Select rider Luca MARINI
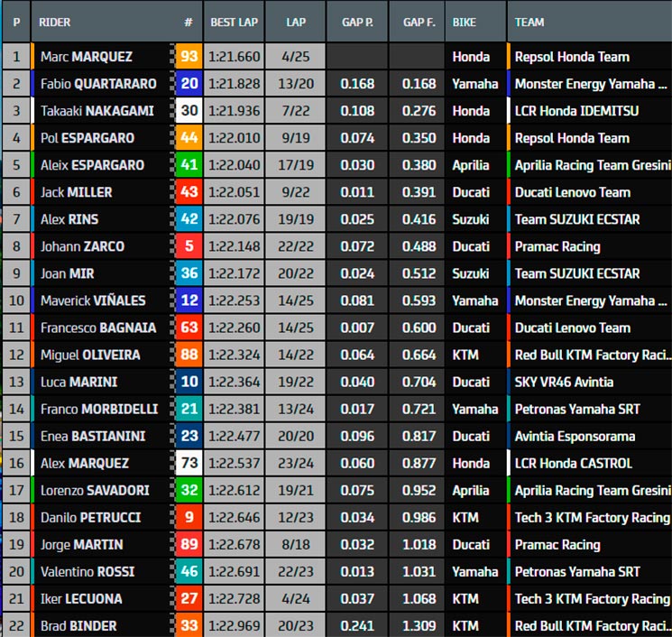 (78, 382)
